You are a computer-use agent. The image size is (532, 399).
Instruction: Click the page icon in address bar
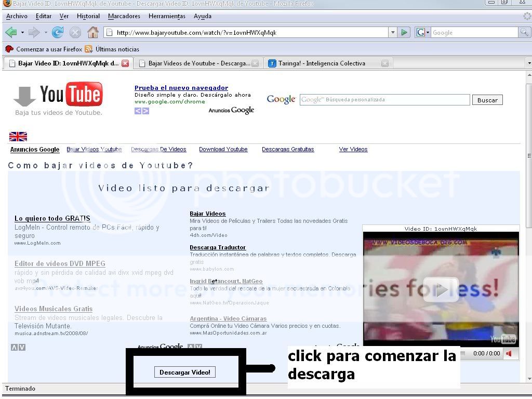[109, 33]
